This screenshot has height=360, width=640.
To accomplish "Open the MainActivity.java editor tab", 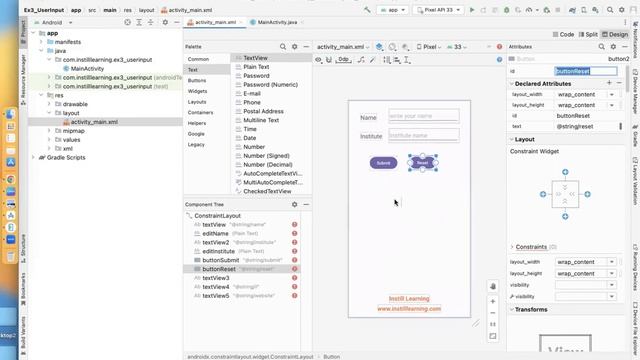I will point(277,22).
